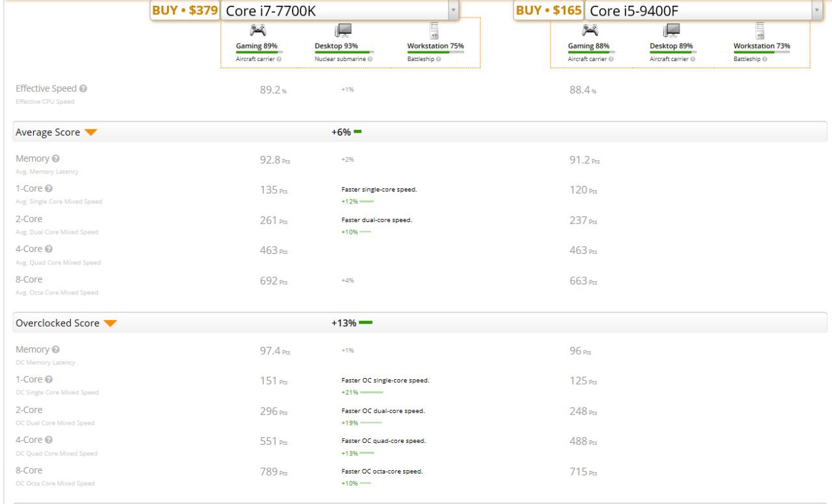Screen dimensions: 832x504
Task: Click the Overclocked Score section header
Action: click(420, 323)
